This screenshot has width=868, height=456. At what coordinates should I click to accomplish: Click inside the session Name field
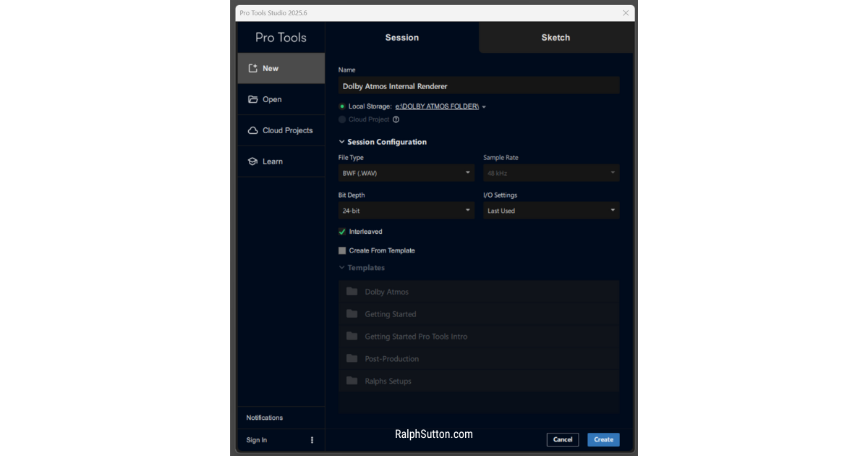[x=477, y=85]
